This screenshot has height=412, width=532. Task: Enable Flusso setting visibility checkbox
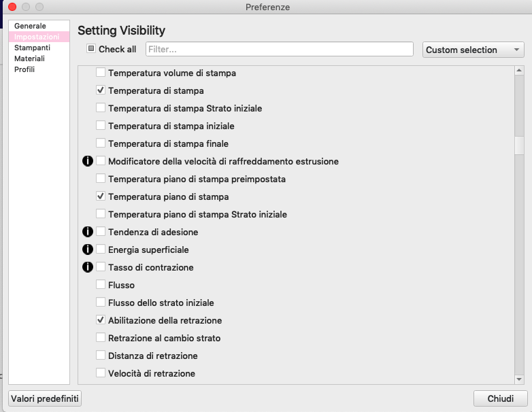click(x=101, y=284)
